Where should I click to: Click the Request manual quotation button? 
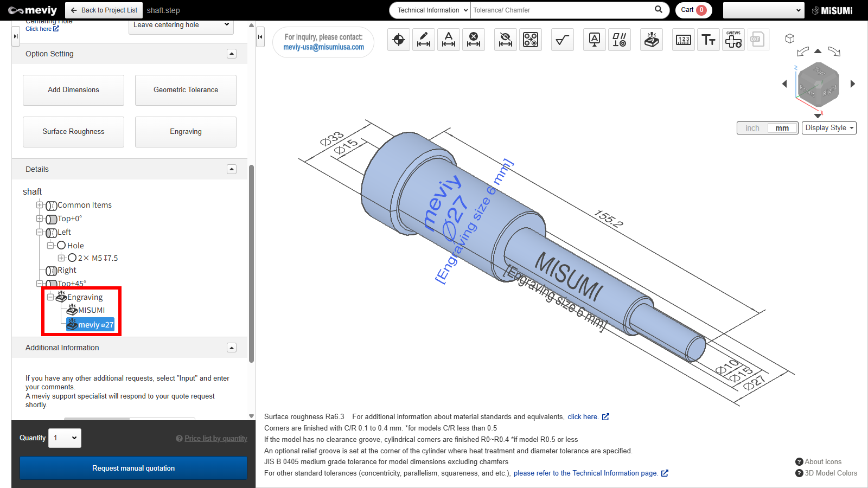click(133, 468)
